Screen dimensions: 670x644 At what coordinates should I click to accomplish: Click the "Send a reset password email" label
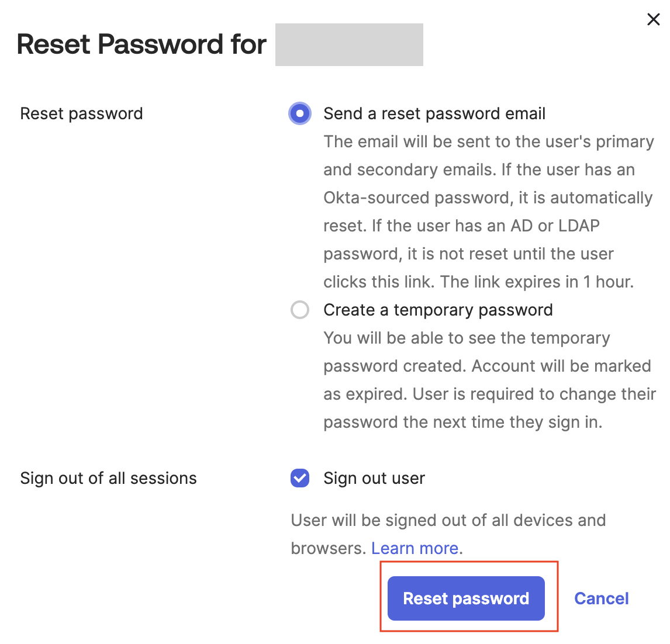pos(434,113)
